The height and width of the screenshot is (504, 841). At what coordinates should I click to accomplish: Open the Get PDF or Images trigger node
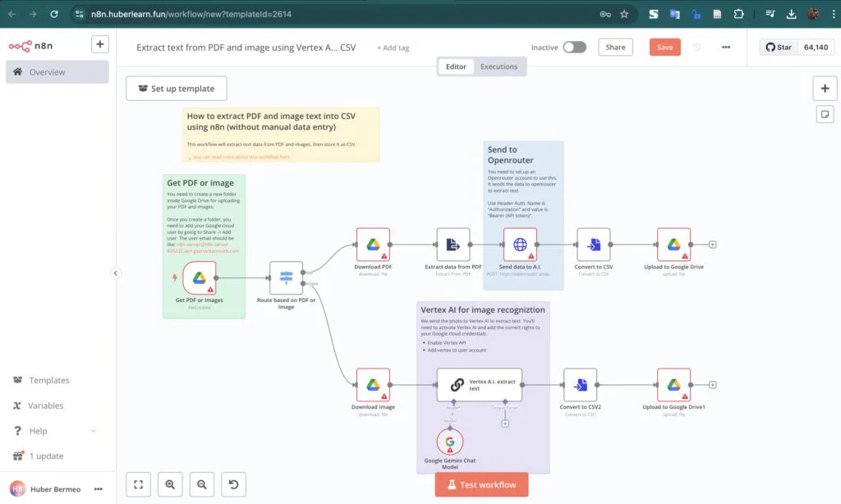[x=199, y=277]
